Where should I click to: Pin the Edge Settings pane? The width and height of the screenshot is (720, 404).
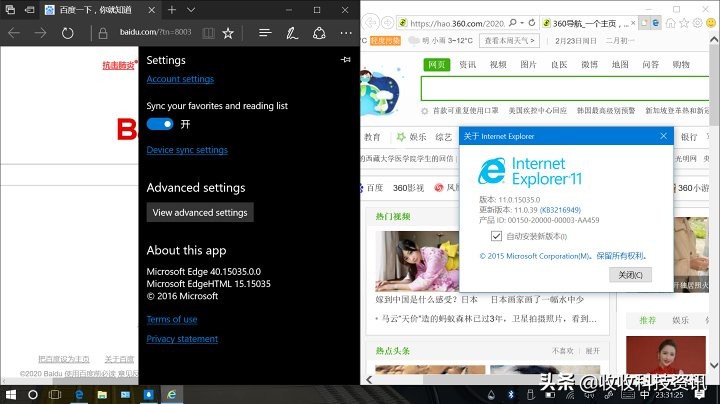(346, 60)
